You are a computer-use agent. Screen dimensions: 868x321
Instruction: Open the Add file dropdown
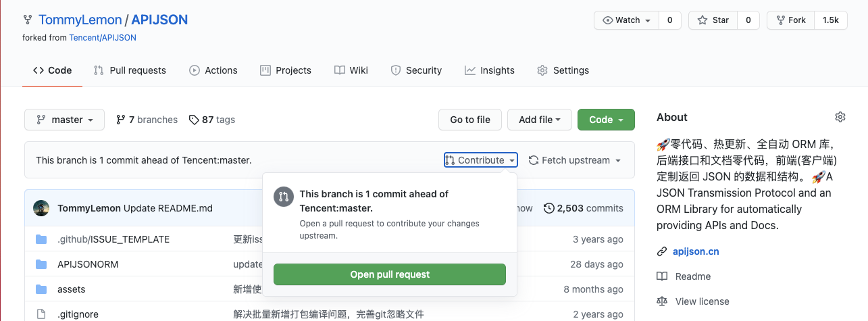540,120
